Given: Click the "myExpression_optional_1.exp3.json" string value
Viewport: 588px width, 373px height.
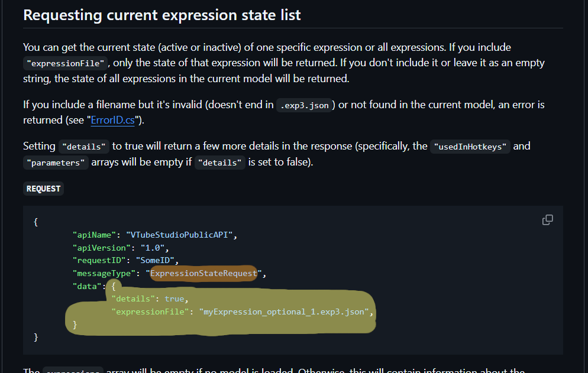Looking at the screenshot, I should [x=285, y=311].
